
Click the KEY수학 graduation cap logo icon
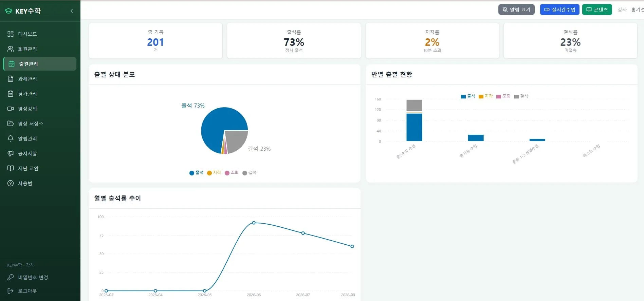[8, 11]
